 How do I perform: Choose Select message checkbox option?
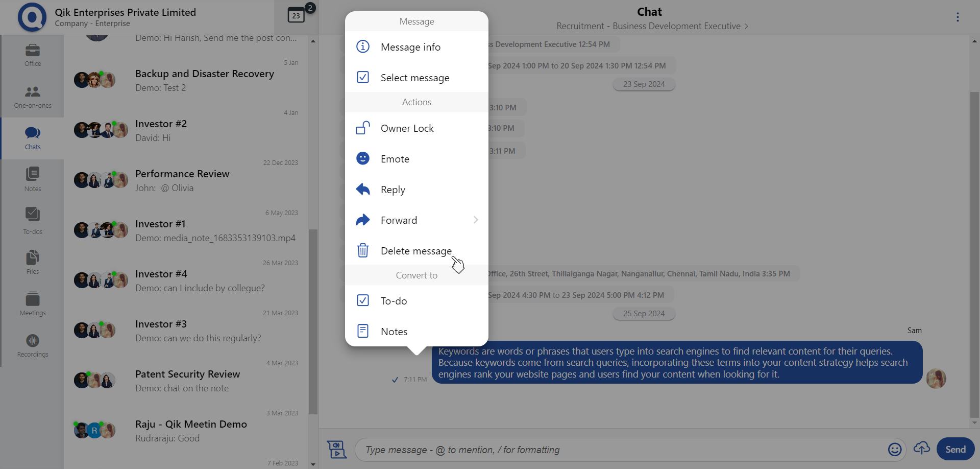(x=416, y=78)
